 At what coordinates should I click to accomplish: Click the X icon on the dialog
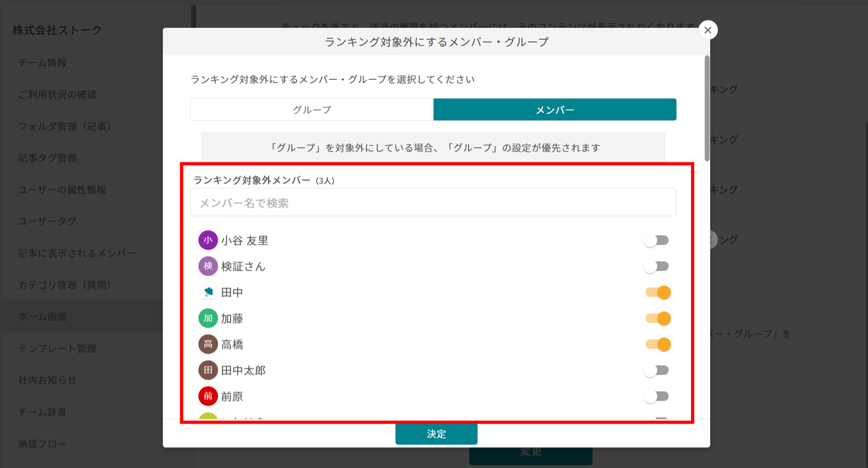(707, 30)
